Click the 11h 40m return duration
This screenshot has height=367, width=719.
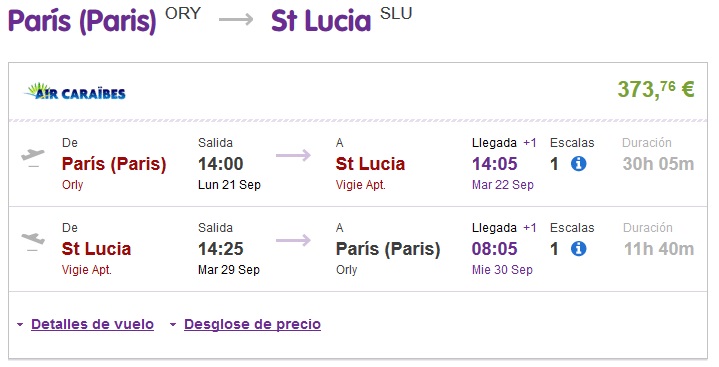click(x=659, y=249)
